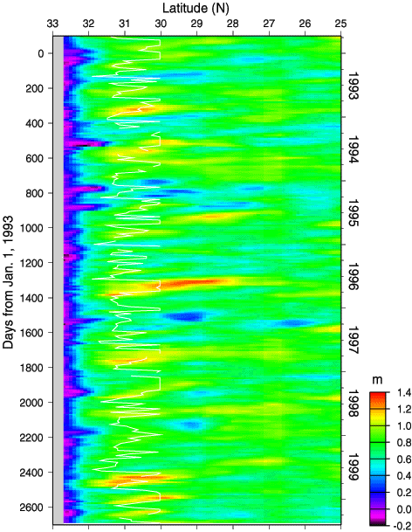Click the 33 latitude tick label
The width and height of the screenshot is (412, 532).
click(52, 24)
